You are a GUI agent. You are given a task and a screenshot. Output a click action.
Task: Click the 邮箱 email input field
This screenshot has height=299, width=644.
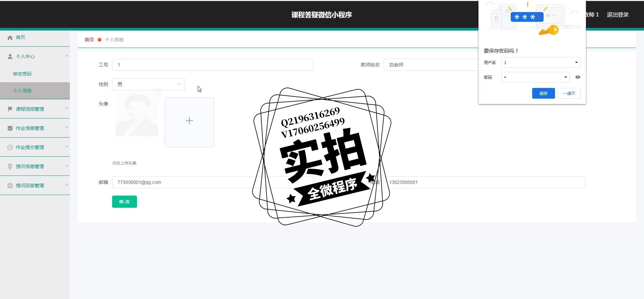tap(213, 182)
